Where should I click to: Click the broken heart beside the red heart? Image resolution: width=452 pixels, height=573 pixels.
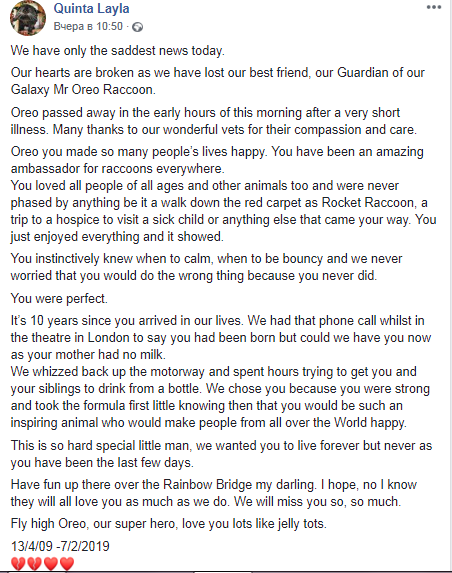34,563
